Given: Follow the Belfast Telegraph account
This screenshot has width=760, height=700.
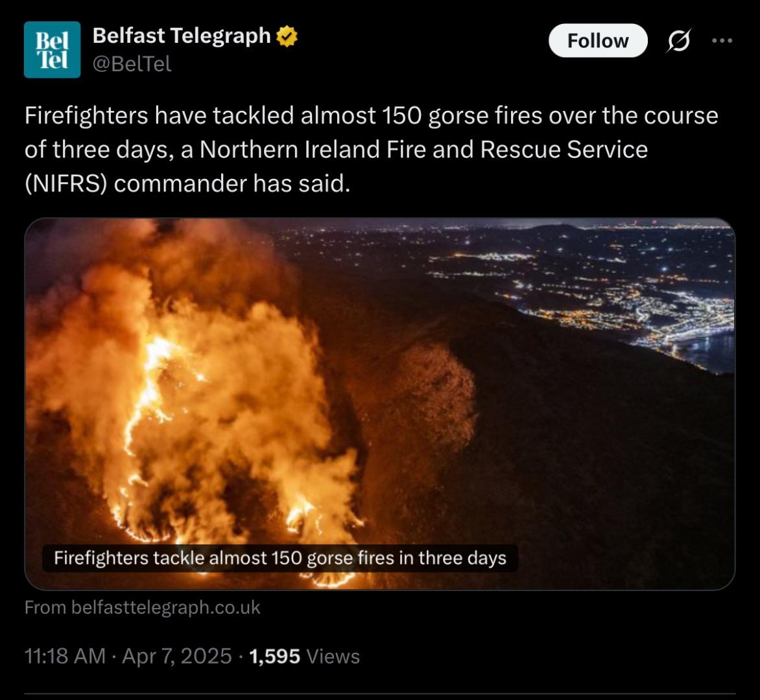Looking at the screenshot, I should click(598, 41).
